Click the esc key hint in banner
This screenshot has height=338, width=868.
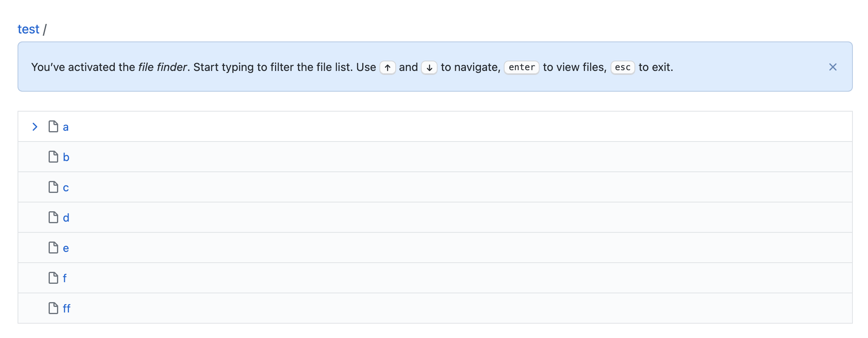point(623,67)
